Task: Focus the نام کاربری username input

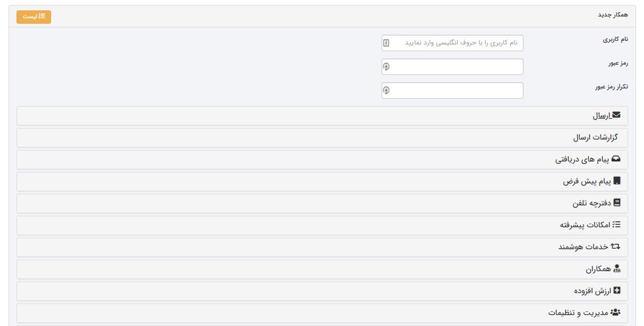Action: [x=452, y=43]
